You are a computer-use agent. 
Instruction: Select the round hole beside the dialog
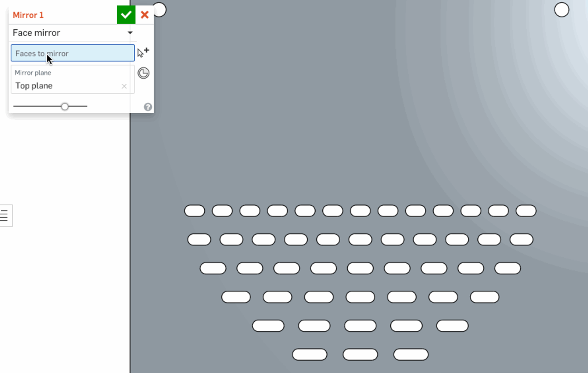(x=160, y=9)
